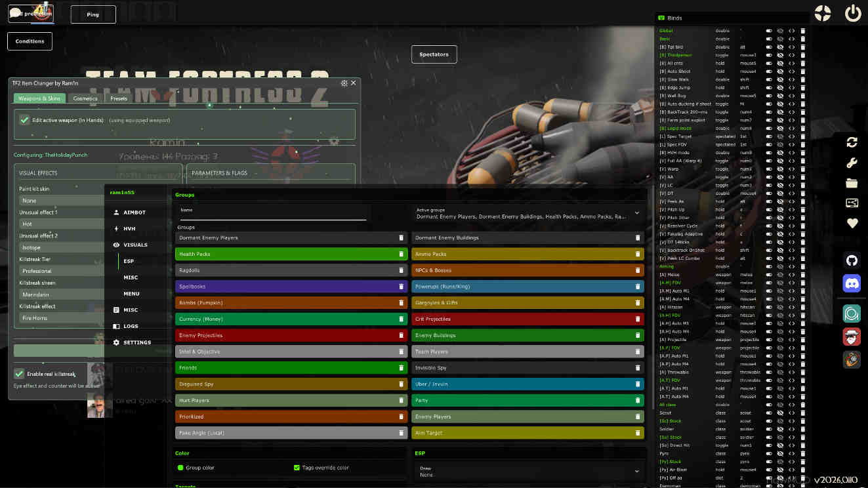Screen dimensions: 868x488
Task: Toggle Enable real killstreak checkbox
Action: (x=20, y=374)
